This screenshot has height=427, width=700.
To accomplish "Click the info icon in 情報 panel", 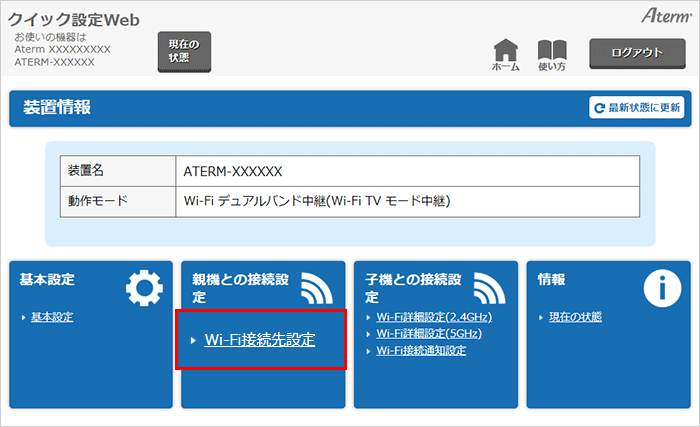I will [x=661, y=287].
